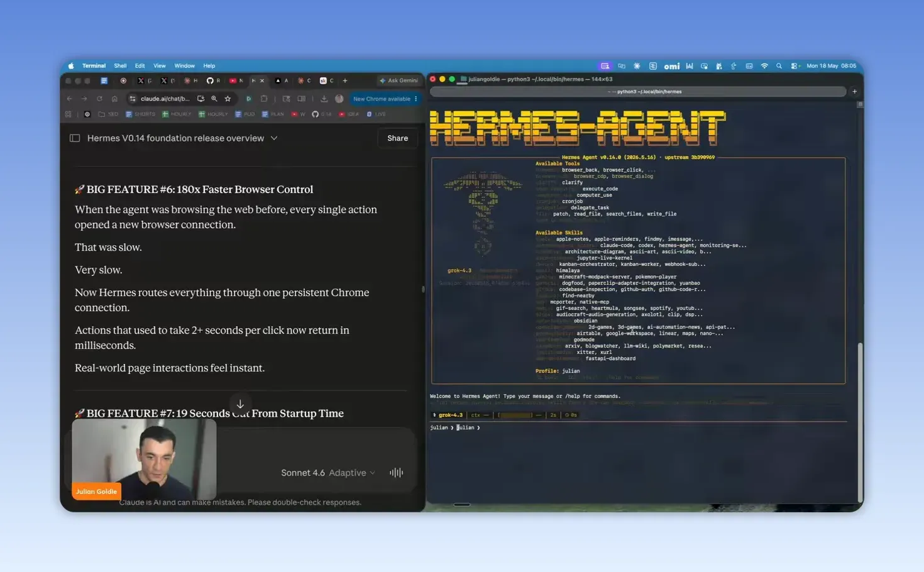Click the omi menu bar icon

coord(672,66)
